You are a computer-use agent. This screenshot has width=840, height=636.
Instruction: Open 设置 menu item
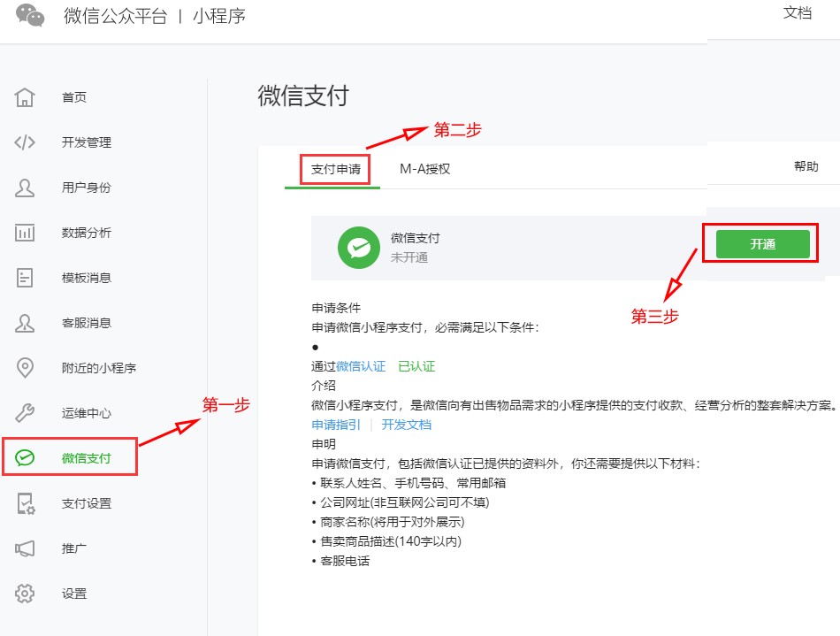74,594
